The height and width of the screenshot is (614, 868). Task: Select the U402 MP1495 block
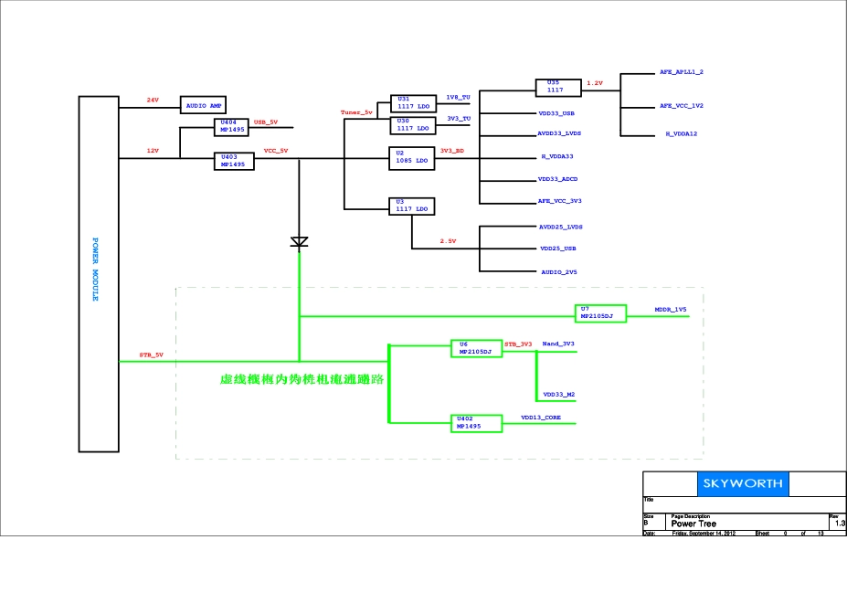(x=477, y=424)
